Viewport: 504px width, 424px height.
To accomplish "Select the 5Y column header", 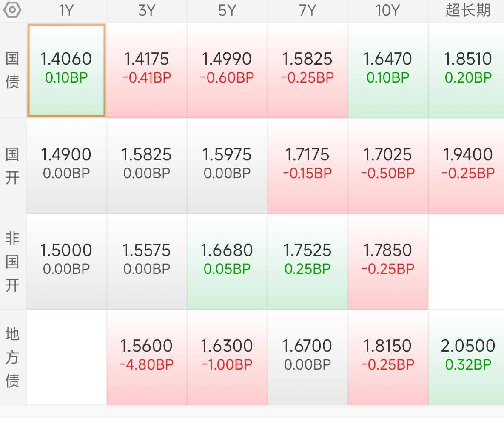I will pyautogui.click(x=227, y=11).
